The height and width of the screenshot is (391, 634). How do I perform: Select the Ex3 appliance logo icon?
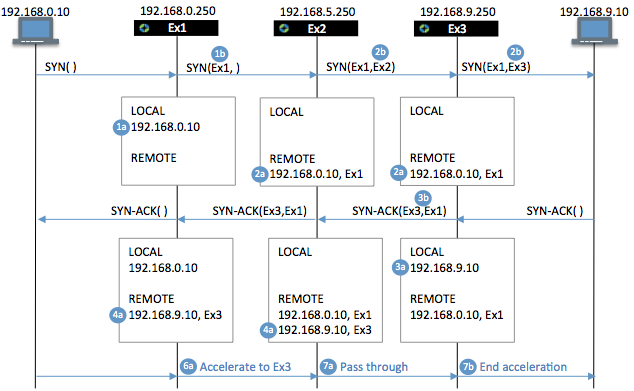pos(424,28)
